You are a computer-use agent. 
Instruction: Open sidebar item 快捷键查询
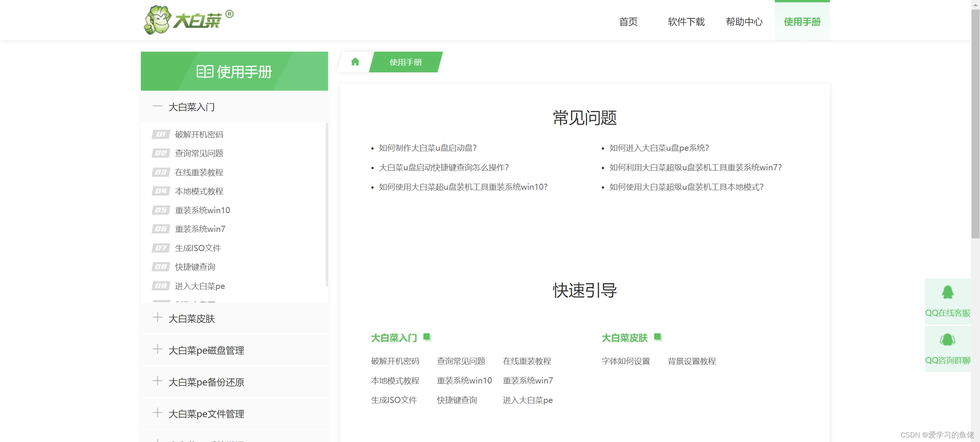click(195, 267)
